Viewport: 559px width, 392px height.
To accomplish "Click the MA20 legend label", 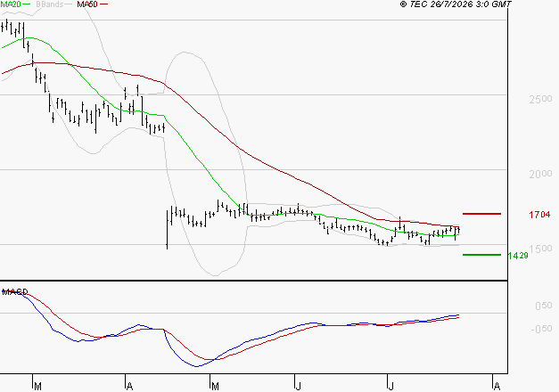I will pos(11,4).
